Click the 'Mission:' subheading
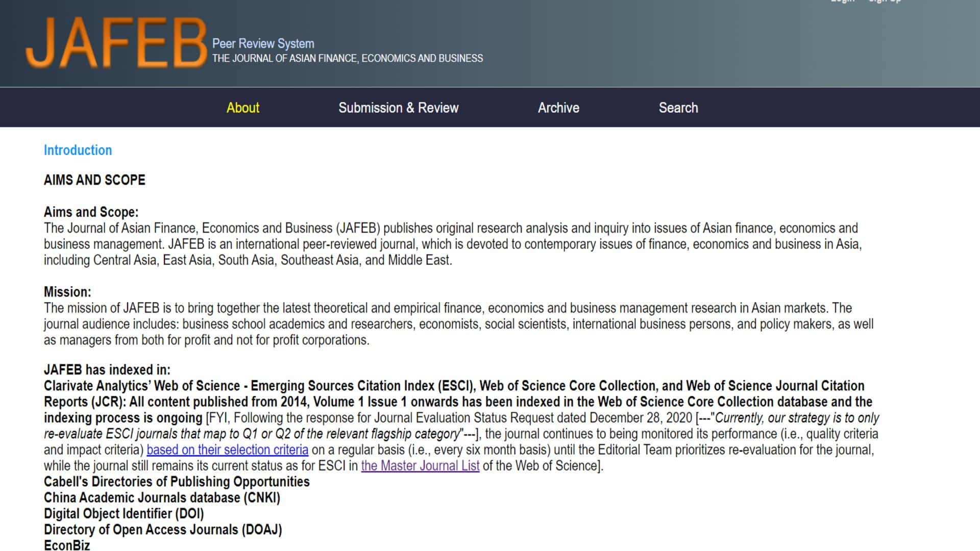Screen dimensions: 980x551 coord(67,292)
